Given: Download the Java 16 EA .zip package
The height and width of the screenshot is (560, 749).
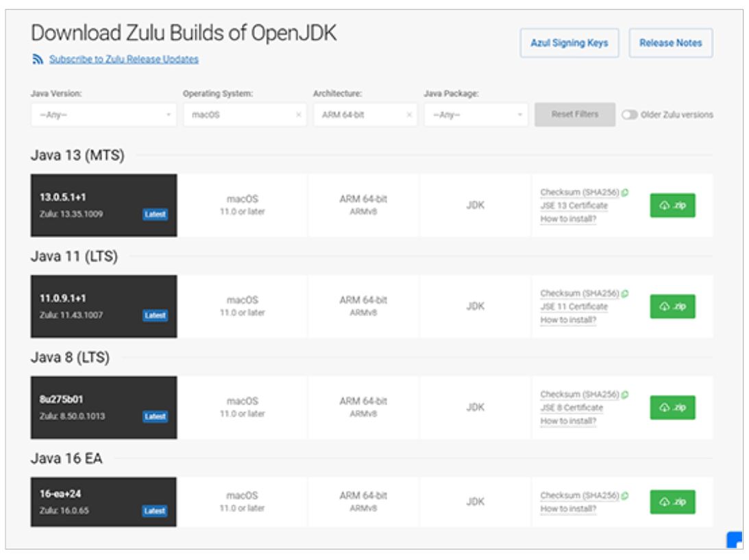Looking at the screenshot, I should [x=672, y=502].
